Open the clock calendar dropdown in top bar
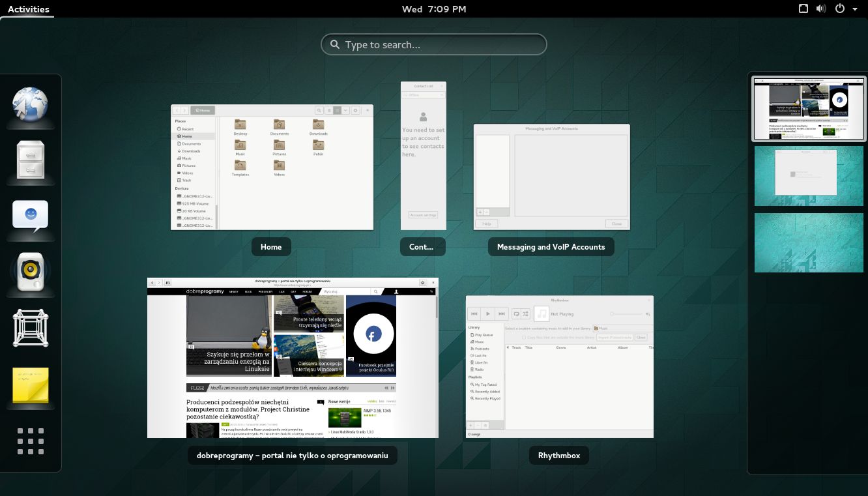The image size is (868, 496). 433,9
